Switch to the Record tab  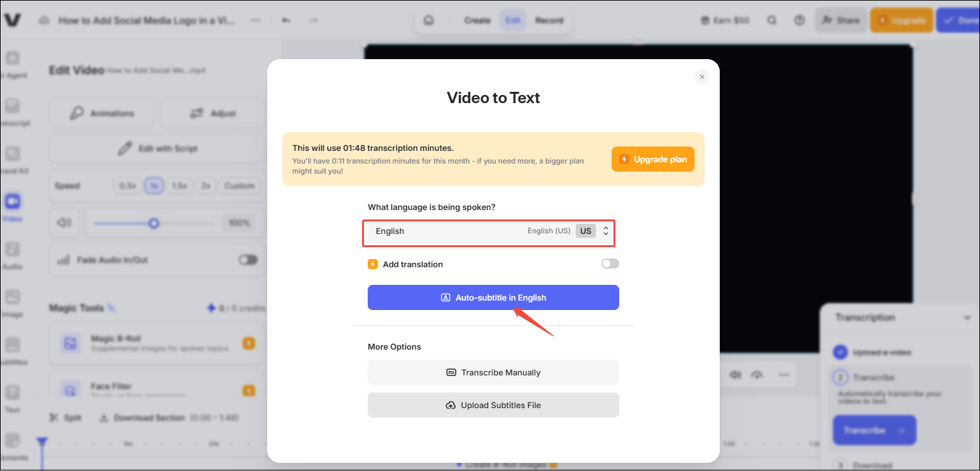coord(549,20)
